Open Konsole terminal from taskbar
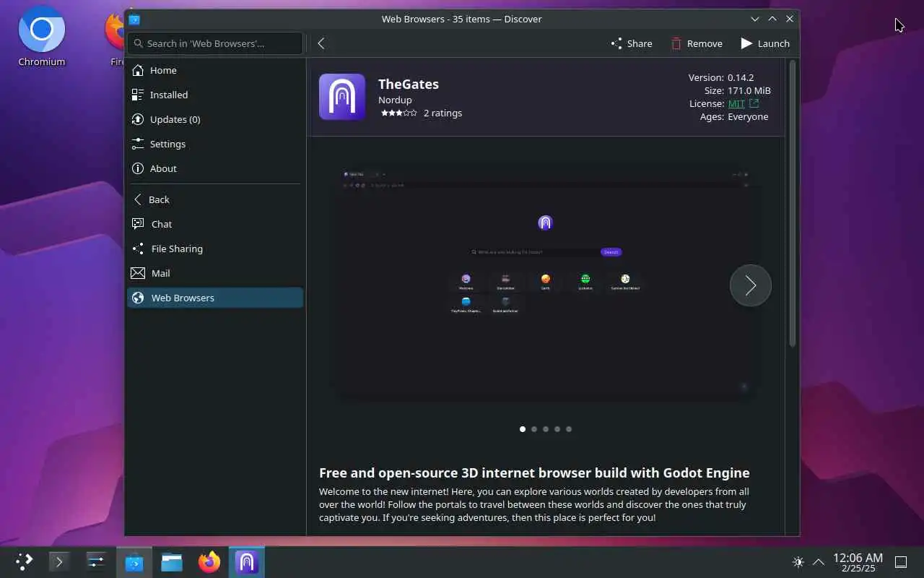Image resolution: width=924 pixels, height=578 pixels. 59,561
